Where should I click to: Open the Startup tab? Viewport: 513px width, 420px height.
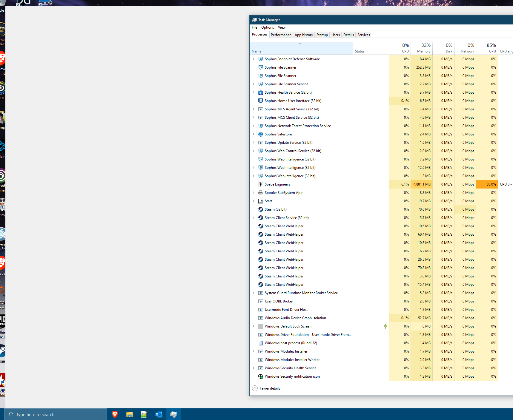coord(322,35)
